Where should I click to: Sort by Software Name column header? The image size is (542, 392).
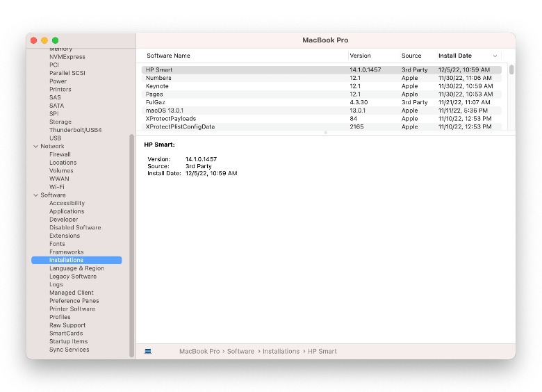click(168, 56)
